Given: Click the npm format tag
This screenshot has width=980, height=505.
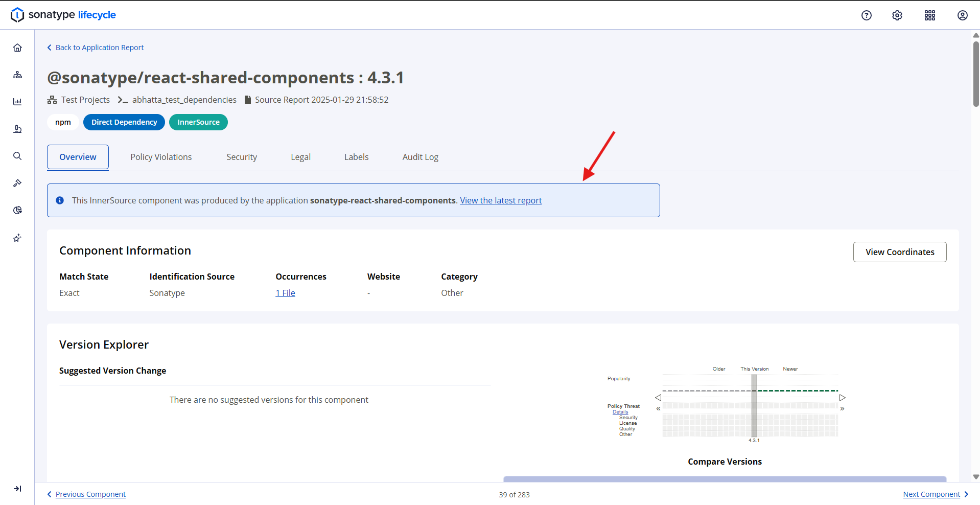Looking at the screenshot, I should 63,122.
